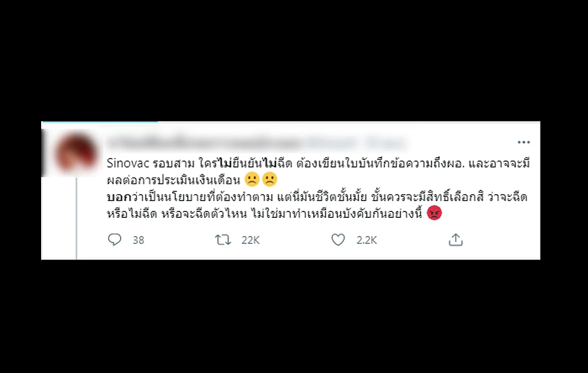Click the vertical thread line below avatar
The image size is (588, 373).
76,218
